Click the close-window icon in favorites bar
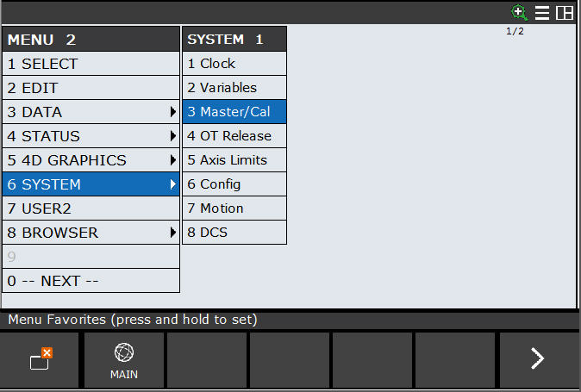The image size is (581, 392). 41,360
